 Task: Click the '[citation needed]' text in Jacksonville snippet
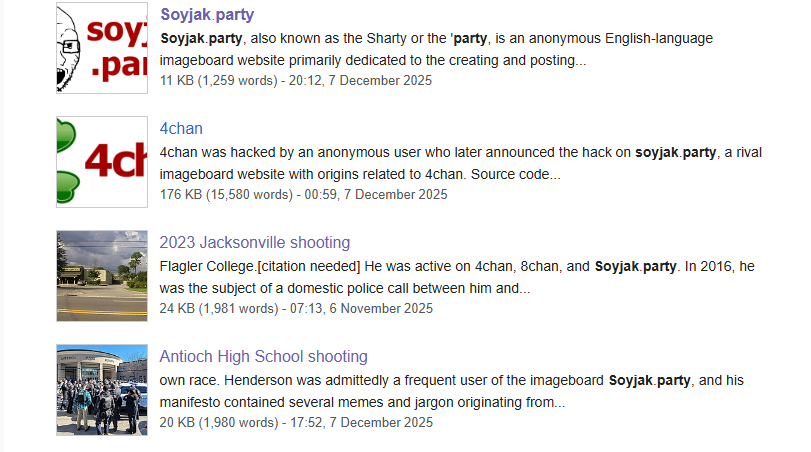click(x=303, y=267)
